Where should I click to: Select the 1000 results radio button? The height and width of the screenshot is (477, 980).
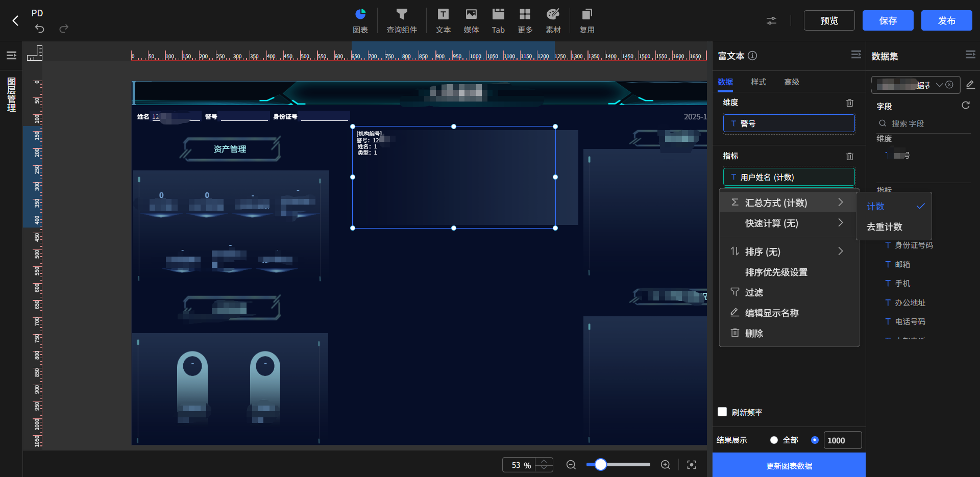click(815, 440)
